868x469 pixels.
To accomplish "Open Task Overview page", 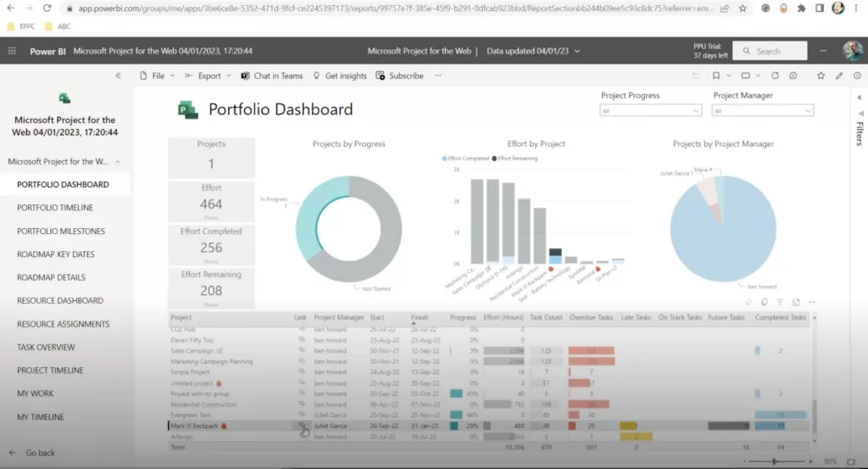I will (46, 347).
